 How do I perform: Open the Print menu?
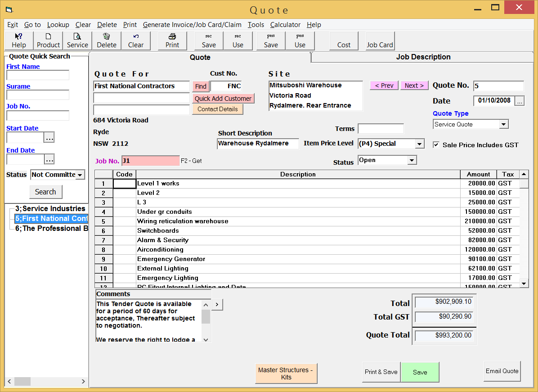pos(130,25)
